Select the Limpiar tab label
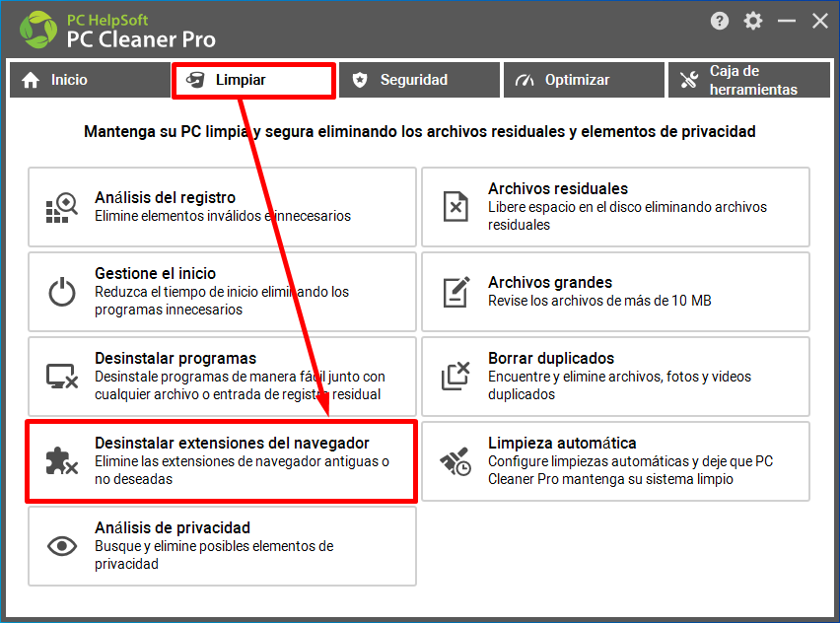The height and width of the screenshot is (623, 840). pyautogui.click(x=241, y=80)
